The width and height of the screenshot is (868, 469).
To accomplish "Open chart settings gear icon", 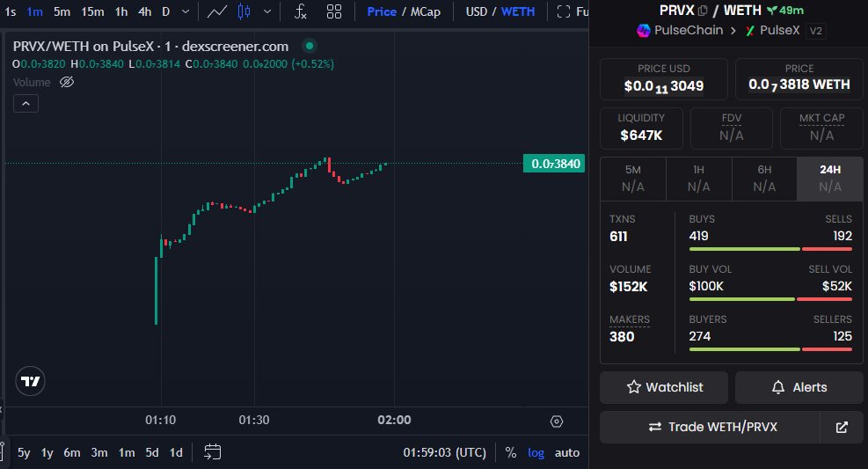I will (557, 421).
